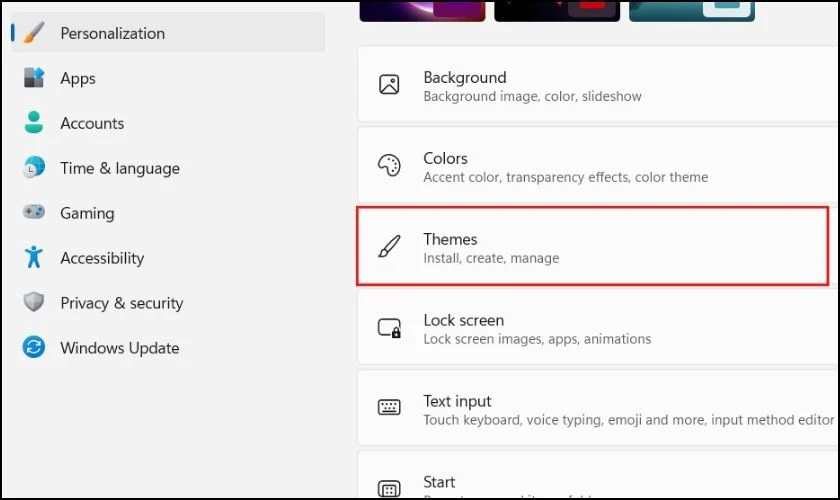Click 'Install, create, manage' description

(491, 258)
